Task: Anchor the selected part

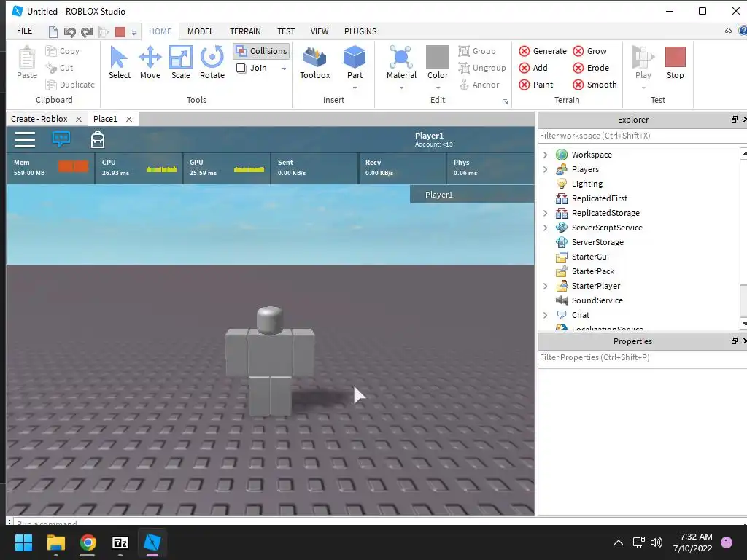Action: point(479,85)
